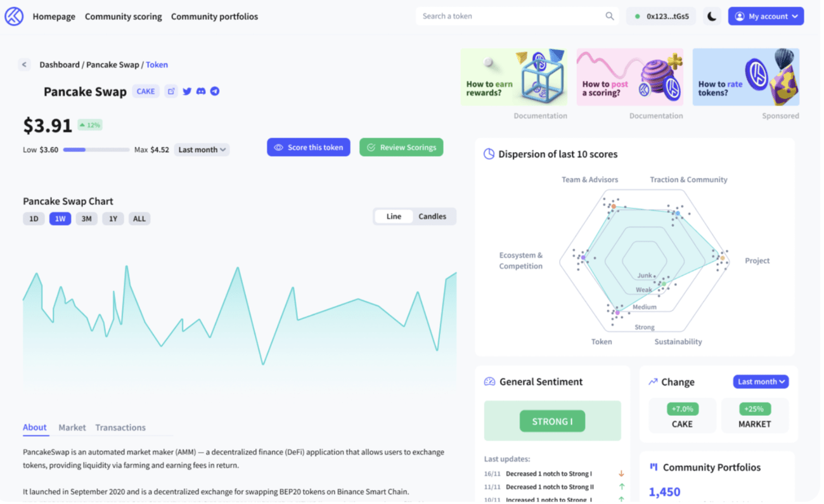Click the Low/Max price range bar
The image size is (824, 504).
(96, 150)
